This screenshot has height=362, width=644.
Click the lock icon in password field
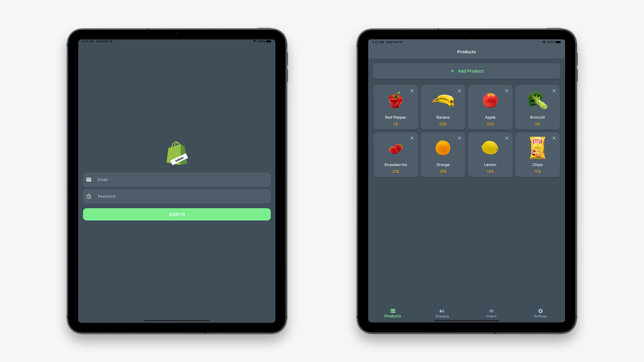tap(89, 196)
